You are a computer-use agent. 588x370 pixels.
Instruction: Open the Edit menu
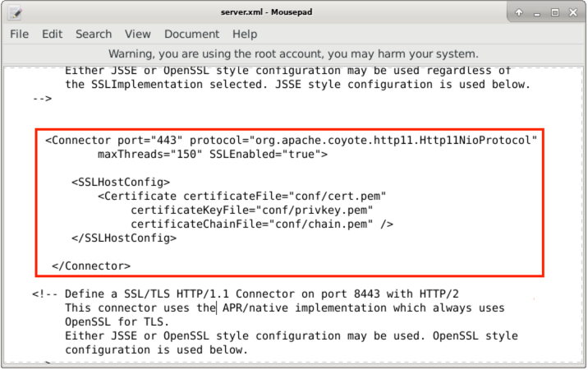[52, 35]
